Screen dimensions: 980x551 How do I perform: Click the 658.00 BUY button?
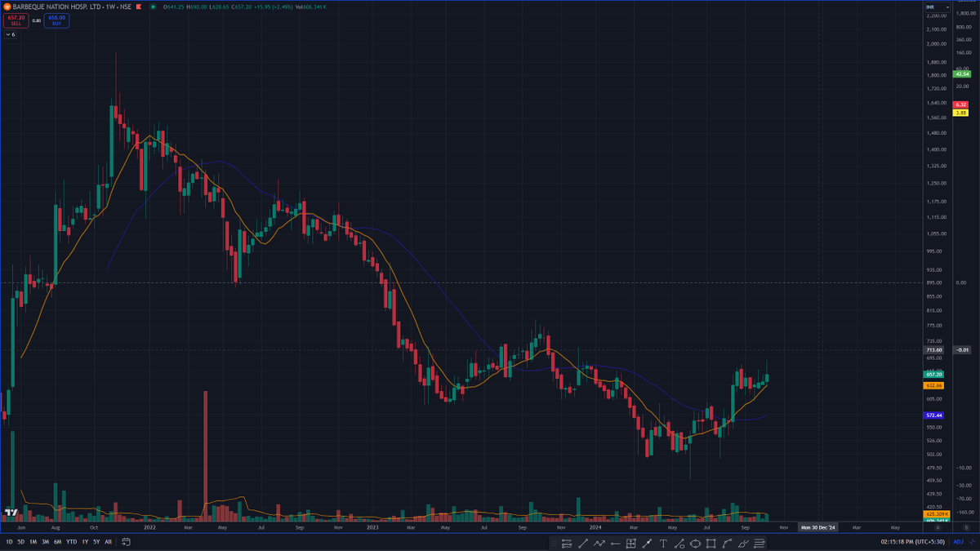[x=56, y=20]
